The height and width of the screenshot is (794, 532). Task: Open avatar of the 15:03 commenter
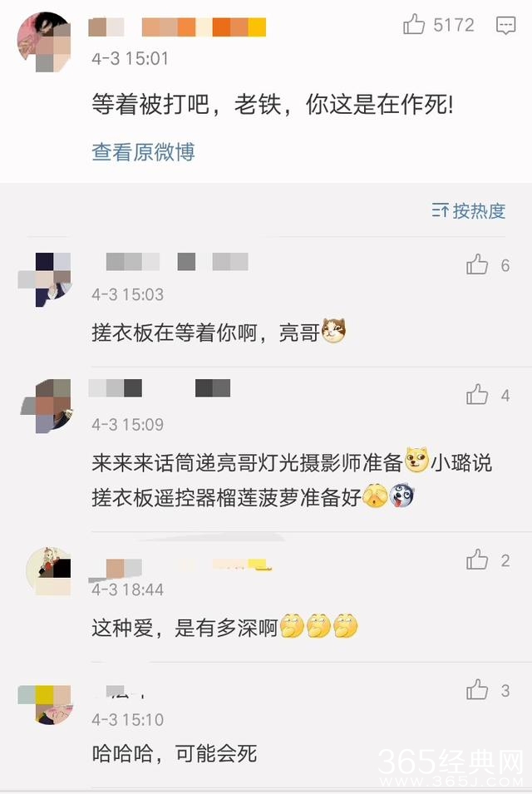coord(45,279)
